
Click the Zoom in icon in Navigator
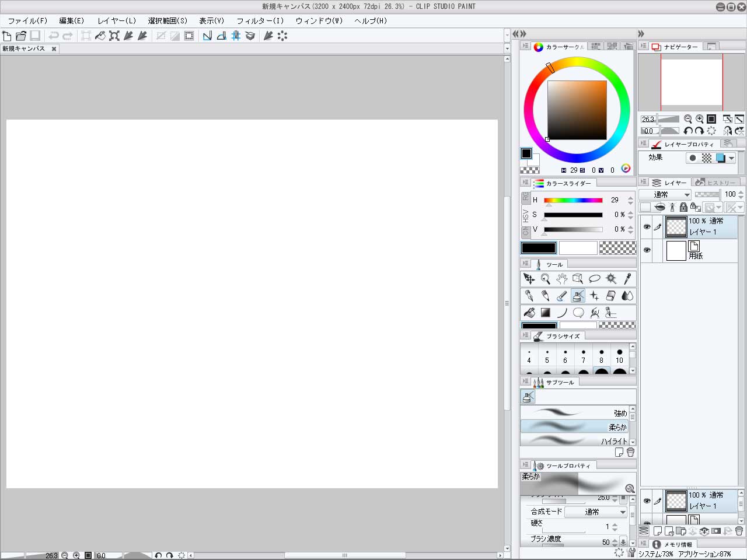click(x=699, y=119)
